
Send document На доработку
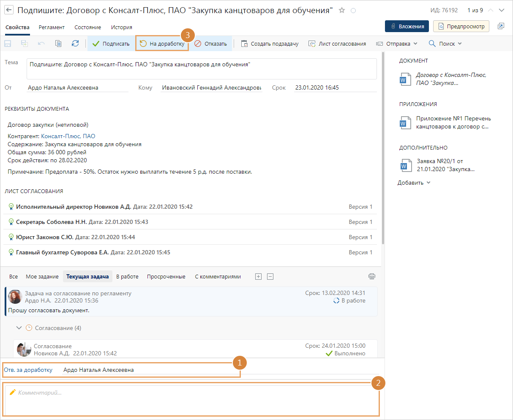tap(162, 44)
